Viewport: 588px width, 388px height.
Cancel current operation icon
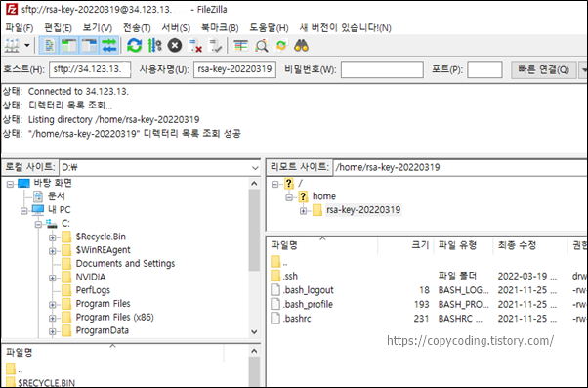pyautogui.click(x=175, y=46)
